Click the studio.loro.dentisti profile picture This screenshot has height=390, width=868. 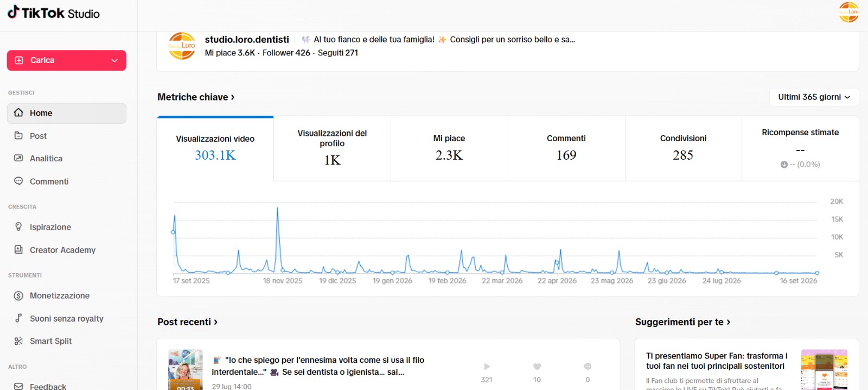tap(182, 46)
